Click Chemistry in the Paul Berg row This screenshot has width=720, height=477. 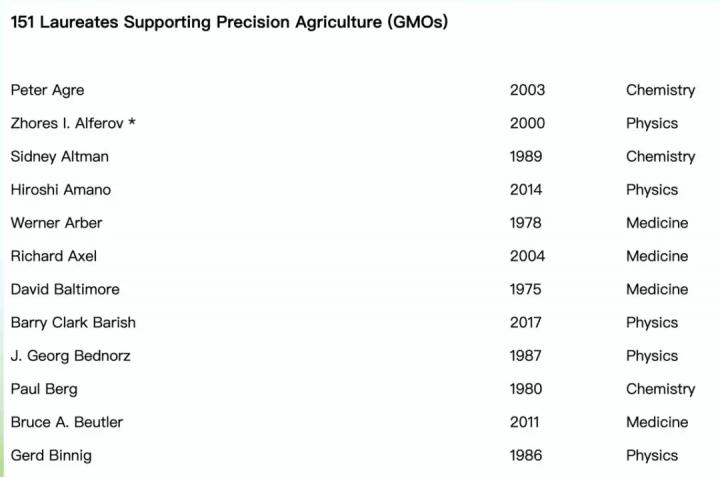click(660, 389)
